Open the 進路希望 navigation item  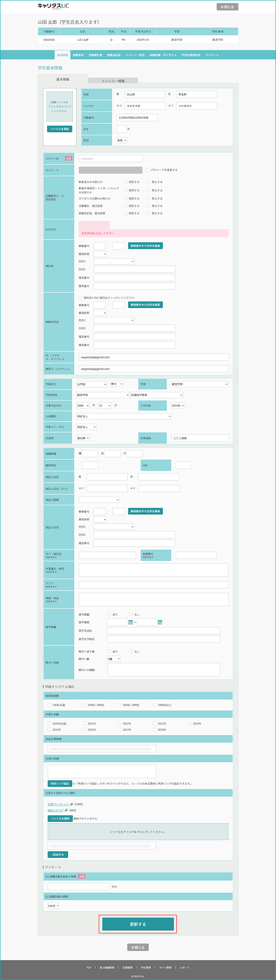click(x=78, y=55)
